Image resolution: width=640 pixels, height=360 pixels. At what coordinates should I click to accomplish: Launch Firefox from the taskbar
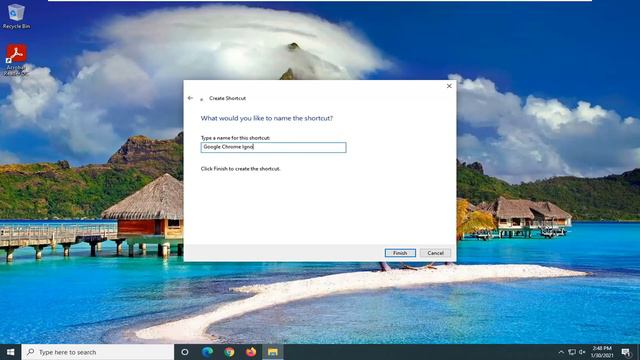(251, 352)
